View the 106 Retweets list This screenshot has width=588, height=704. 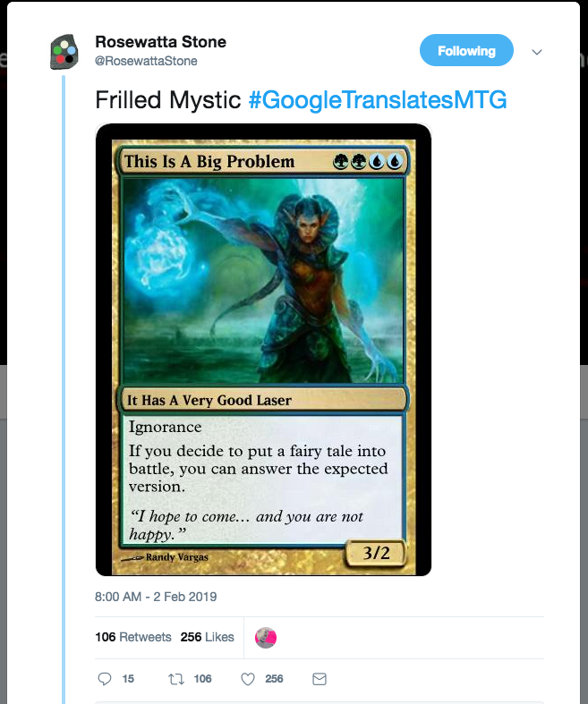click(x=133, y=637)
